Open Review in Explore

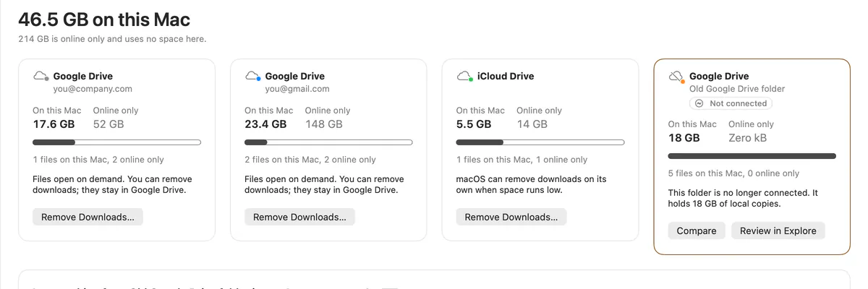coord(778,230)
